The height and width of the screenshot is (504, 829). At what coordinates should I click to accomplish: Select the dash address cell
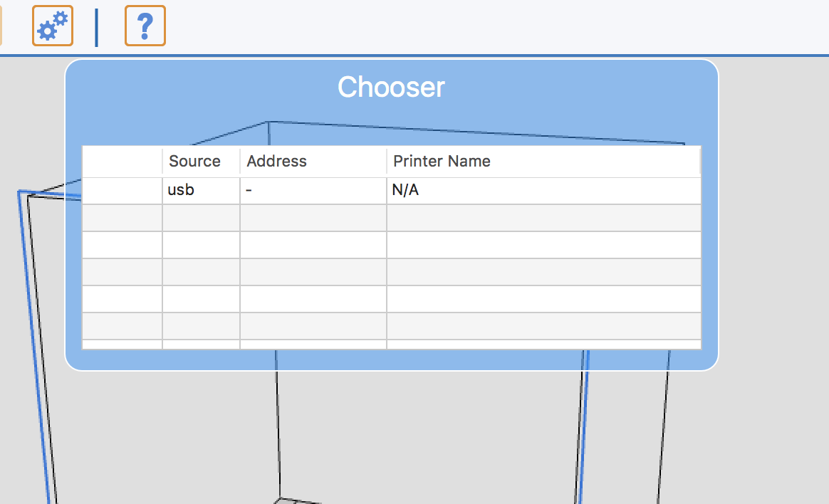click(x=313, y=191)
